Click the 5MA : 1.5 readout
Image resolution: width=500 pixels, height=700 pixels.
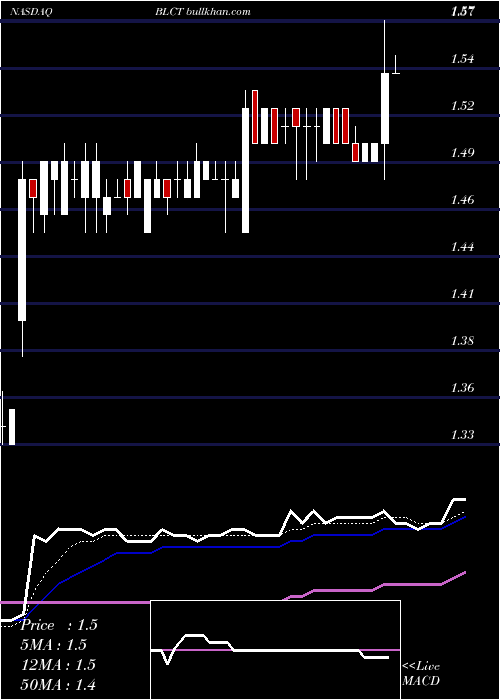click(x=54, y=645)
